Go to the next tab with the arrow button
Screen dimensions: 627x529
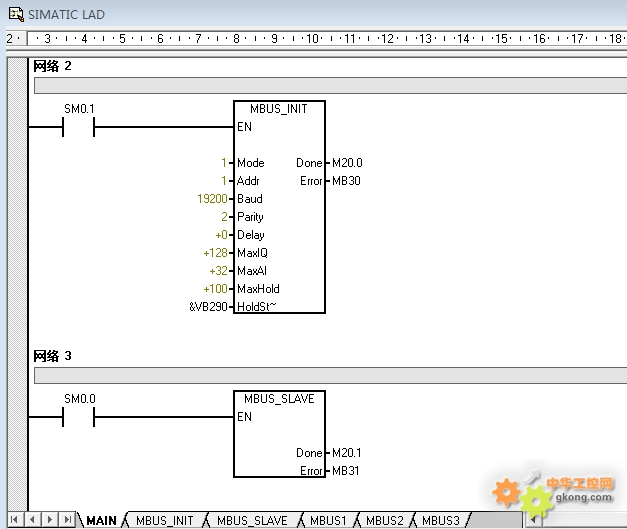coord(50,519)
